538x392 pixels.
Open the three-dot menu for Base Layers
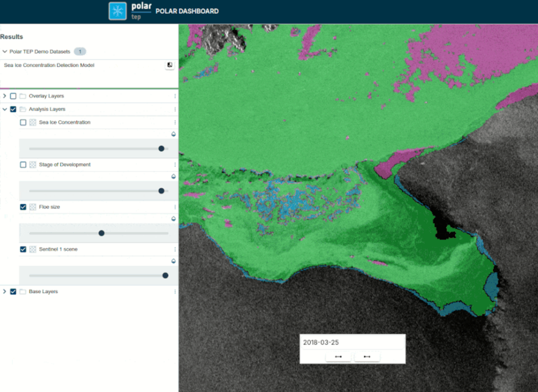(175, 292)
